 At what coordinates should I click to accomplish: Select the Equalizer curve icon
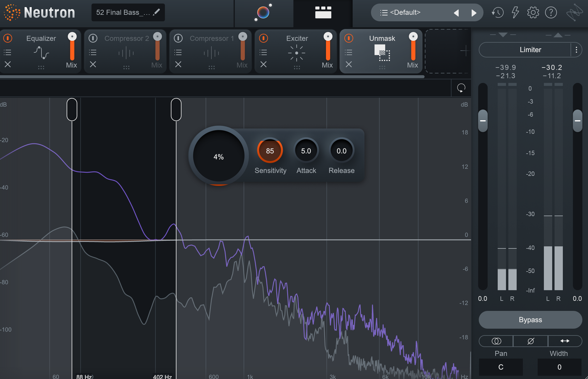[x=41, y=53]
